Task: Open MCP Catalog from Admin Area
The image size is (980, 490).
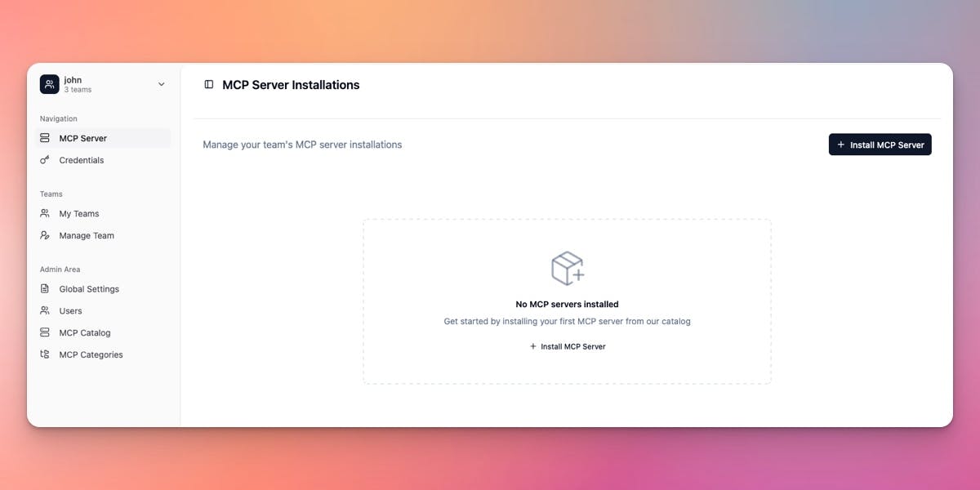Action: (x=83, y=332)
